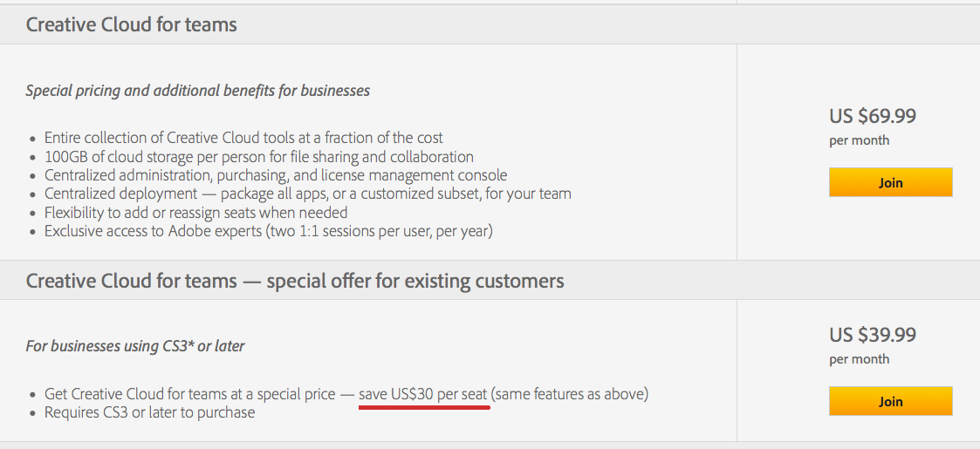The image size is (980, 449).
Task: Click the 'Entire collection of Creative Cloud tools' bullet
Action: 243,138
